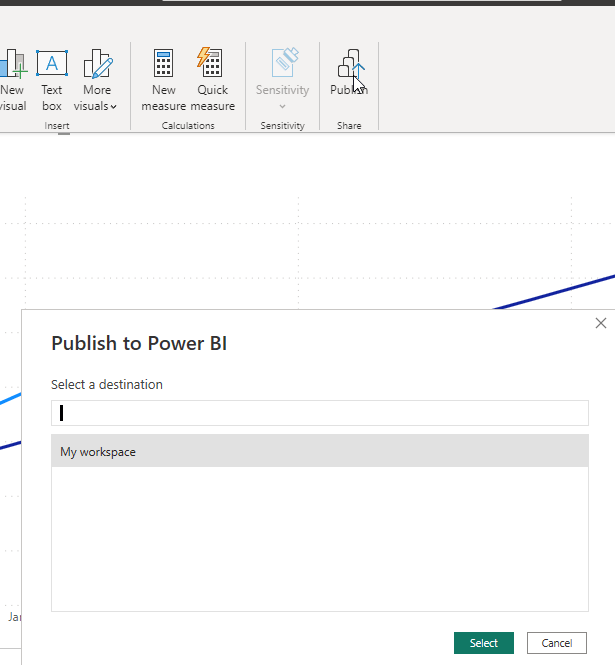The height and width of the screenshot is (665, 615).
Task: Click the destination search field
Action: pos(320,413)
